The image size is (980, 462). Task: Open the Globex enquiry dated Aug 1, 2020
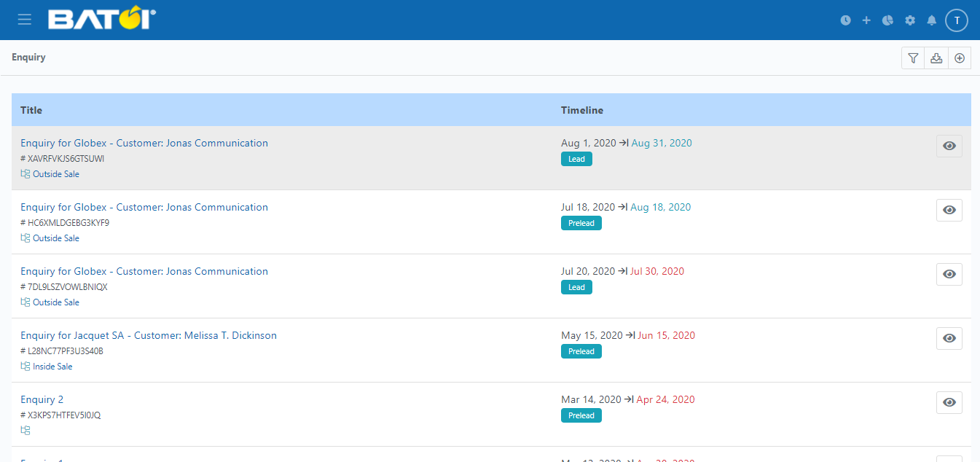pos(144,143)
